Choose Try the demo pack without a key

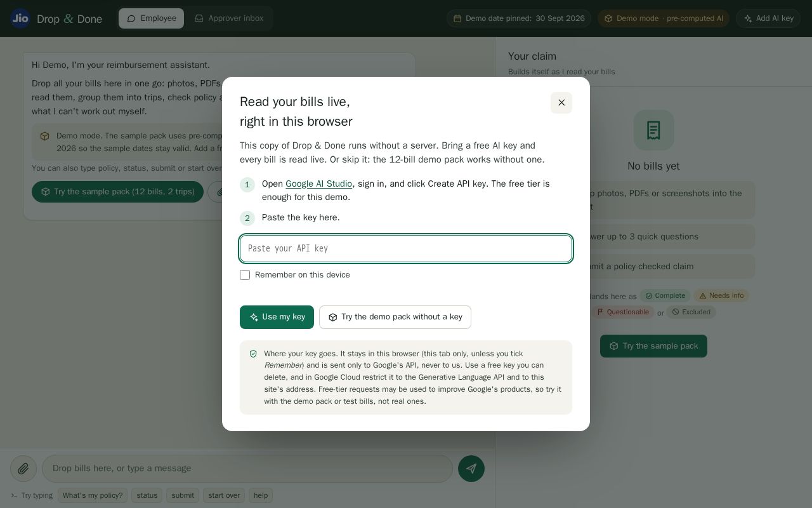point(395,317)
